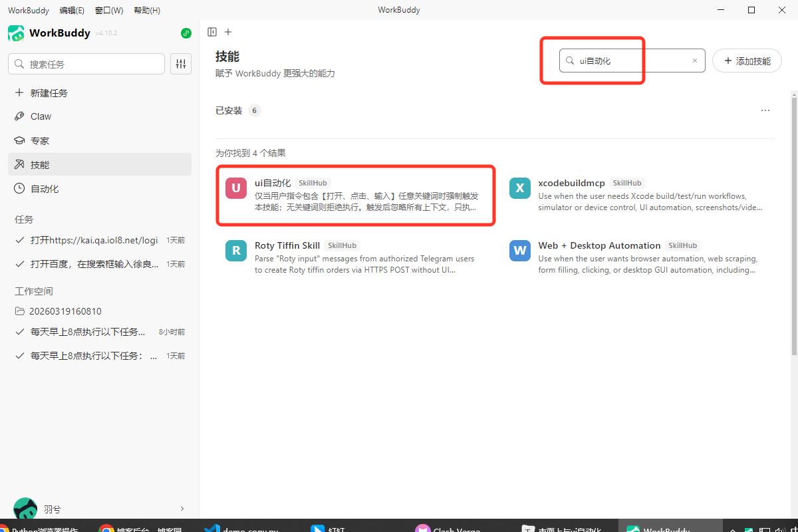Click the 新建任务 plus icon

tap(19, 93)
